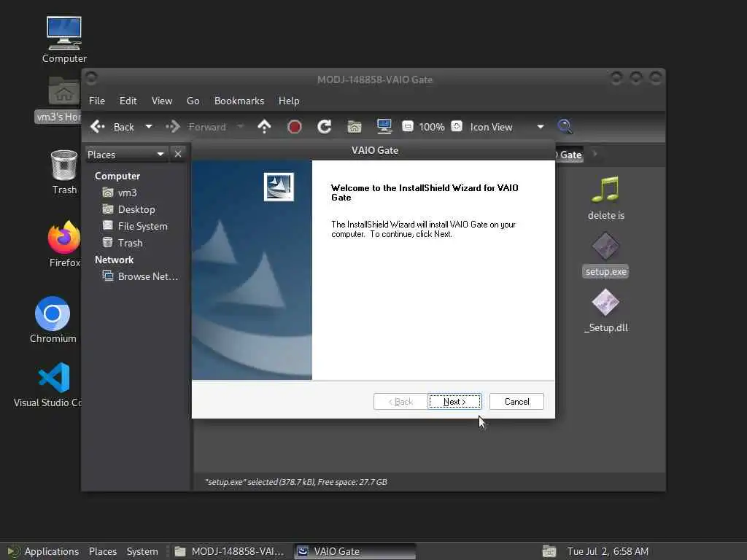Open the Edit menu

pyautogui.click(x=128, y=101)
